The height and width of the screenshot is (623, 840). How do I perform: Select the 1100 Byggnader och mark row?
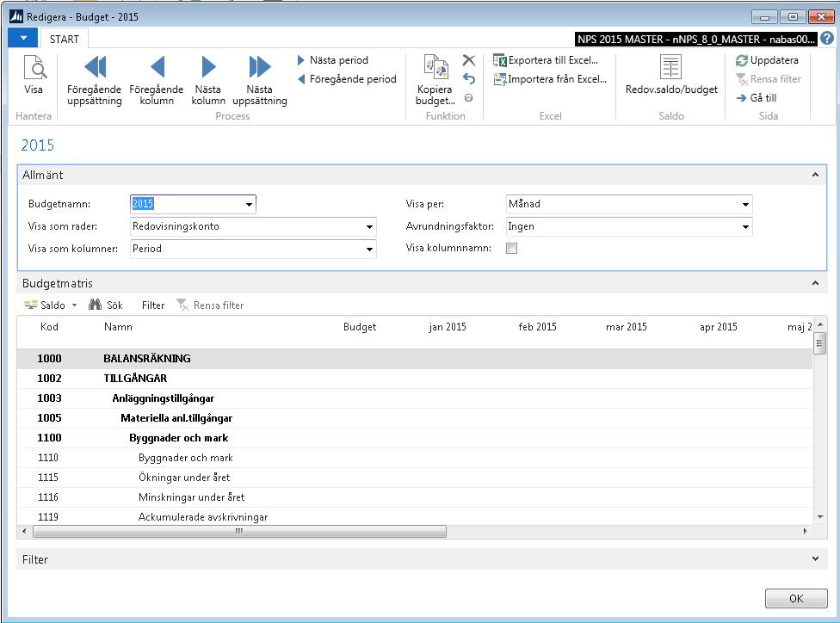pos(415,438)
